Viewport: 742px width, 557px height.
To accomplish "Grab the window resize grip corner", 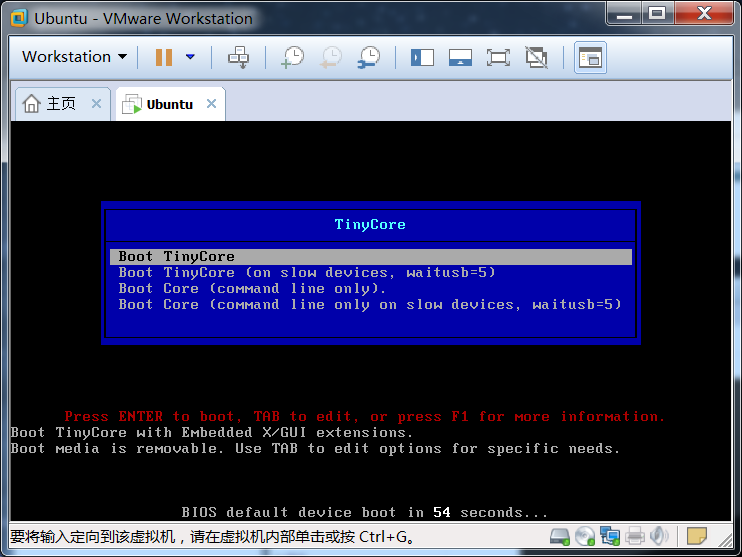I will (724, 539).
